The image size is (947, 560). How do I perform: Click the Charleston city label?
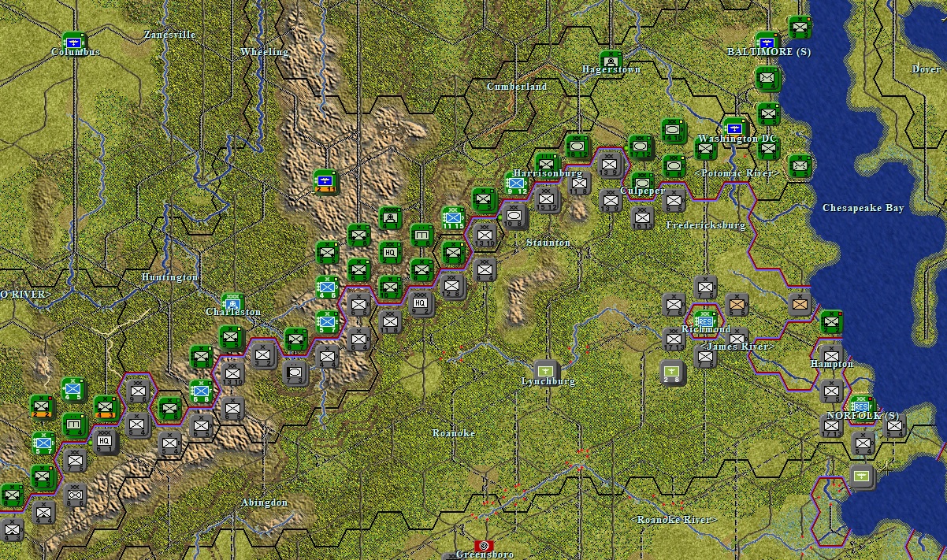pos(233,312)
